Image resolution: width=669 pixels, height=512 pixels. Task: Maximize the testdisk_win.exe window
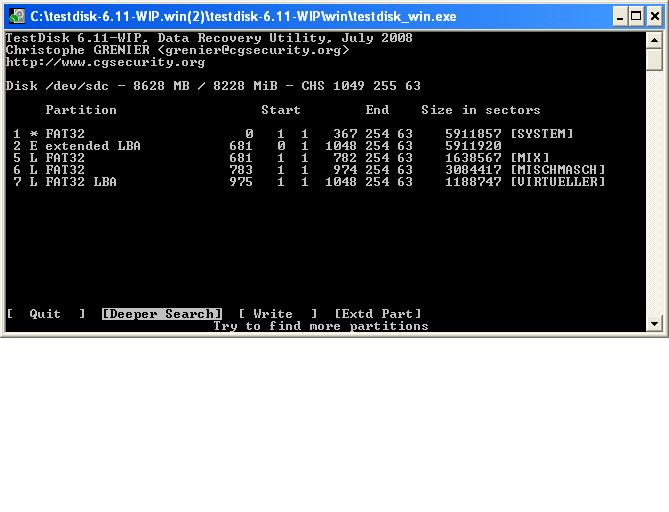(636, 17)
